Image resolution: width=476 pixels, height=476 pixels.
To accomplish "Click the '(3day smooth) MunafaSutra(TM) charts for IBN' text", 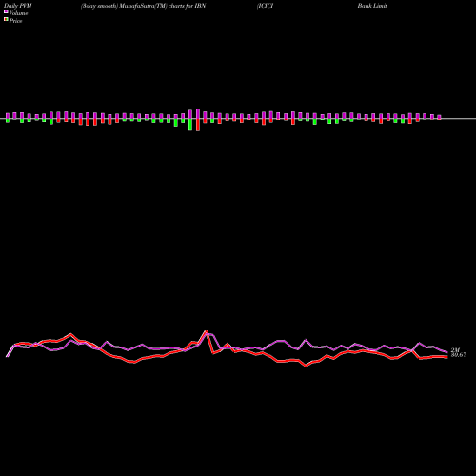I will click(143, 6).
